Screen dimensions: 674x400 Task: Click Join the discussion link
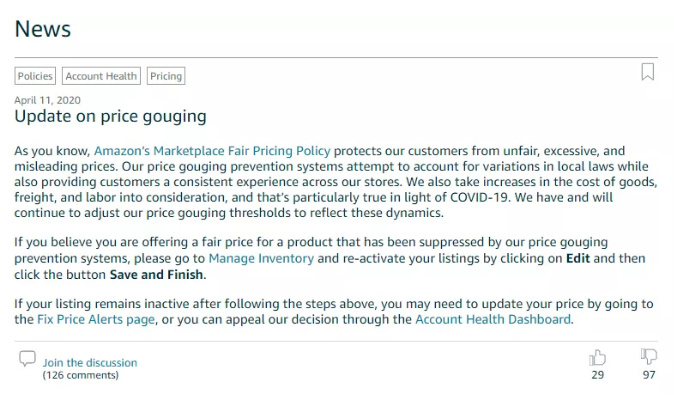tap(90, 362)
